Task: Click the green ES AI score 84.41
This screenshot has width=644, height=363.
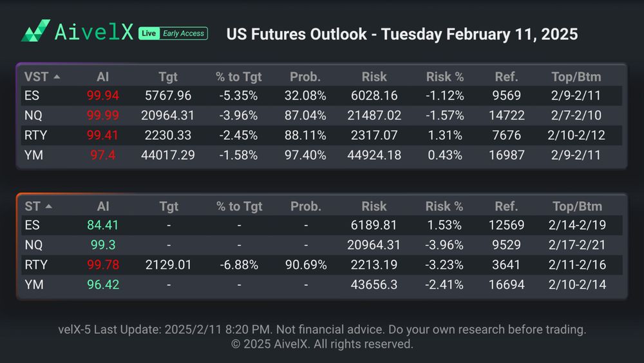Action: tap(102, 226)
